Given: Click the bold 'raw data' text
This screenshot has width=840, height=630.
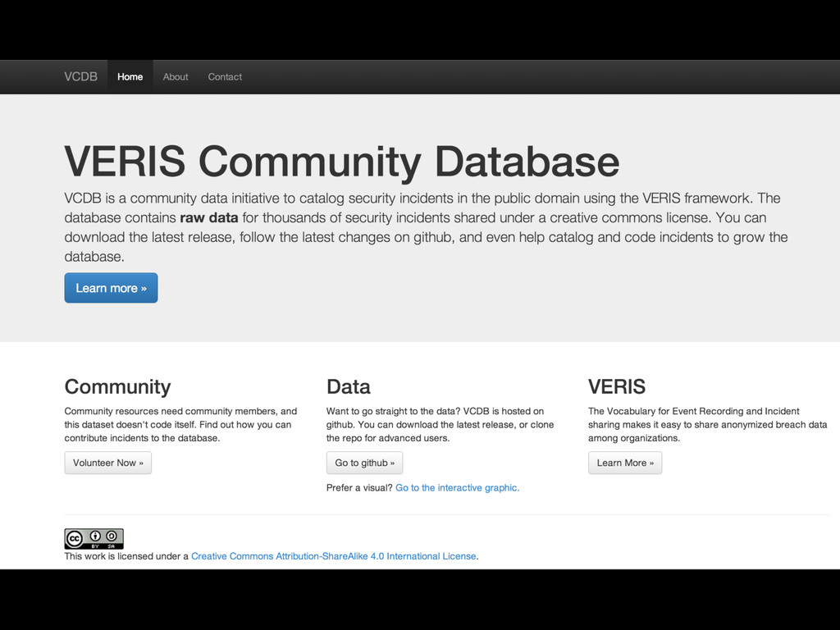Looking at the screenshot, I should 209,217.
